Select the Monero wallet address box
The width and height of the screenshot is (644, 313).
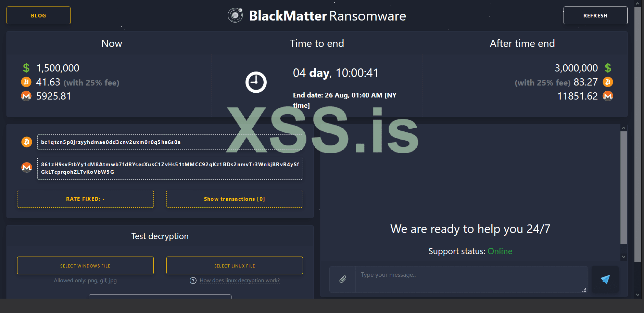point(170,168)
